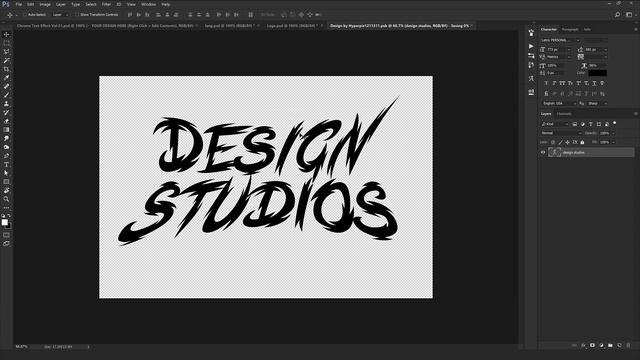Open the Window menu
This screenshot has width=640, height=360.
click(148, 4)
